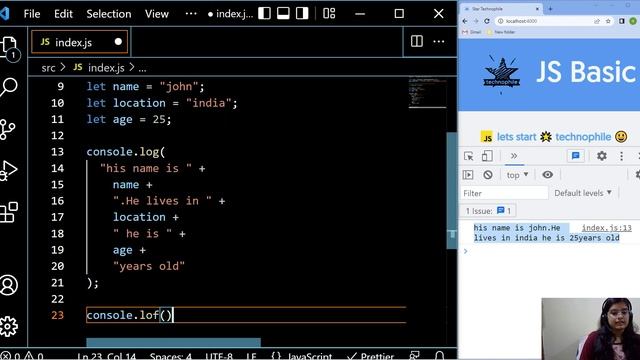Click errors count in status bar

[10, 356]
